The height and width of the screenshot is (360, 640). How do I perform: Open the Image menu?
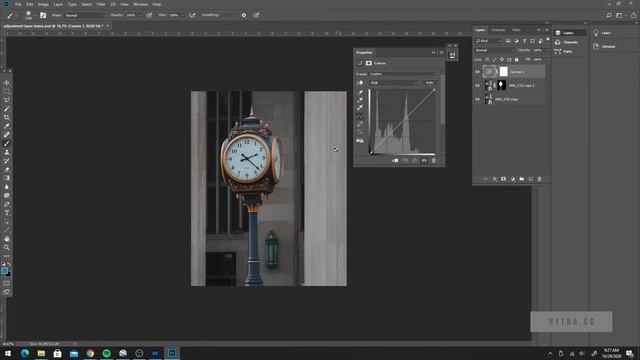(43, 4)
